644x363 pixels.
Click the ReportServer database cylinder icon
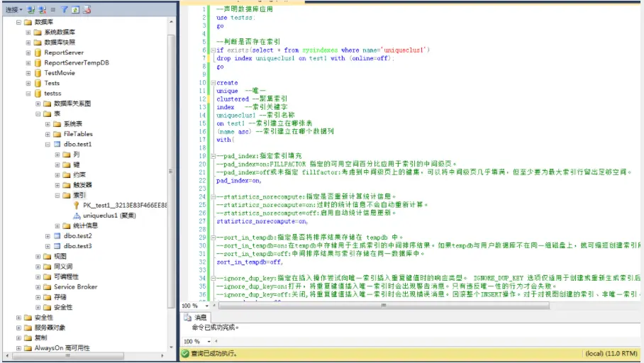pos(38,52)
